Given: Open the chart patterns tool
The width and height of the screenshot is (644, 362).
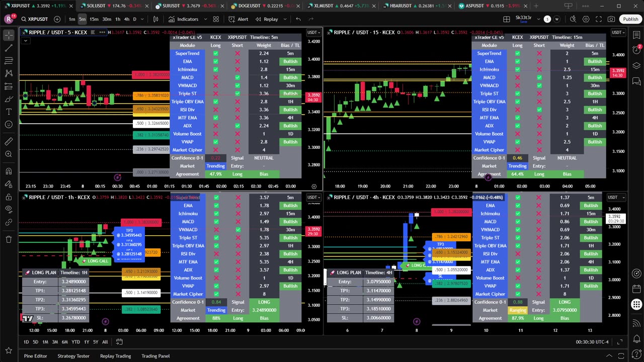Looking at the screenshot, I should pos(9,73).
